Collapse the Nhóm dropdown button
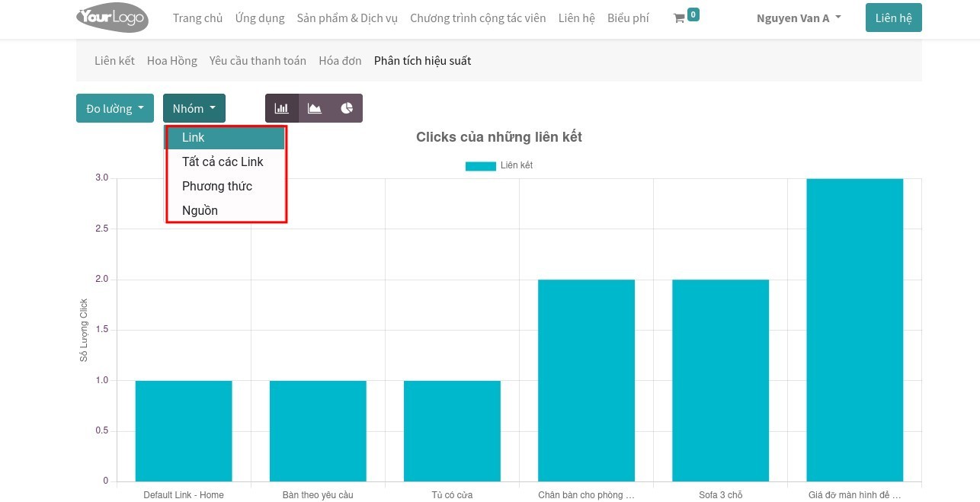 pos(194,108)
